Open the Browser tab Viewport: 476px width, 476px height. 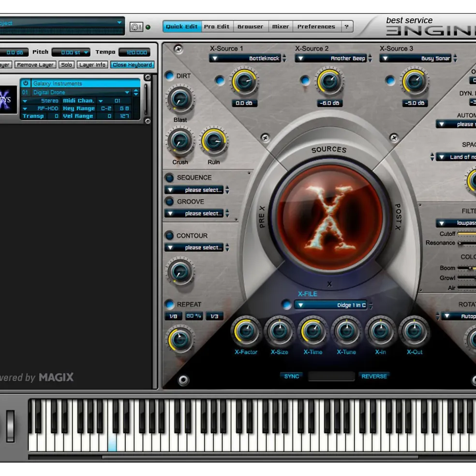(251, 27)
